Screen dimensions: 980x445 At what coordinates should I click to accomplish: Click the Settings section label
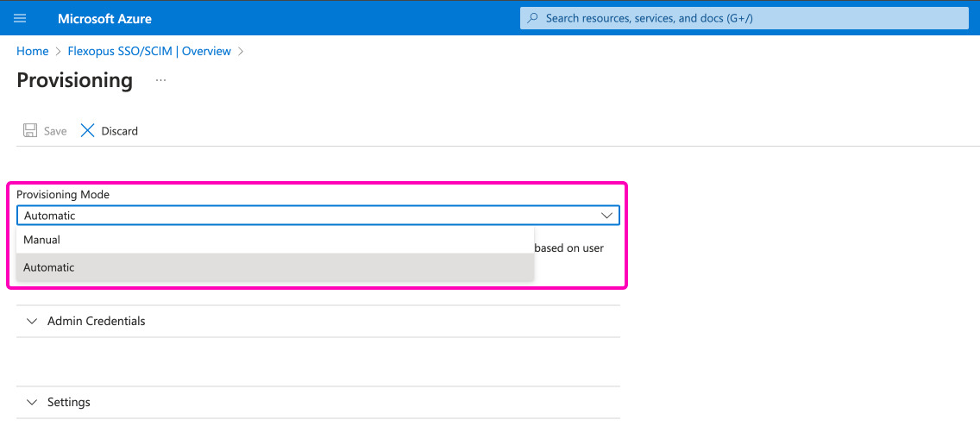69,402
